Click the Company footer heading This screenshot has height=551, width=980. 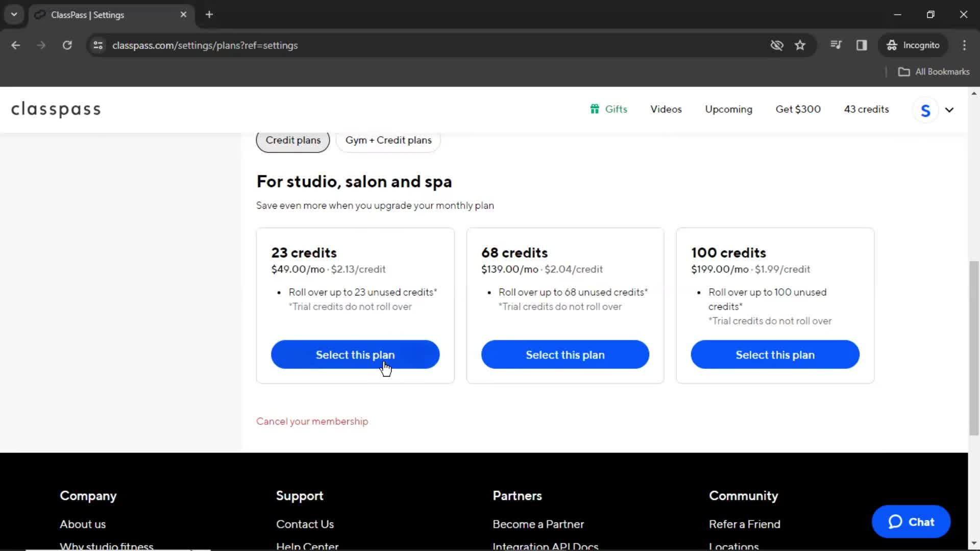88,496
